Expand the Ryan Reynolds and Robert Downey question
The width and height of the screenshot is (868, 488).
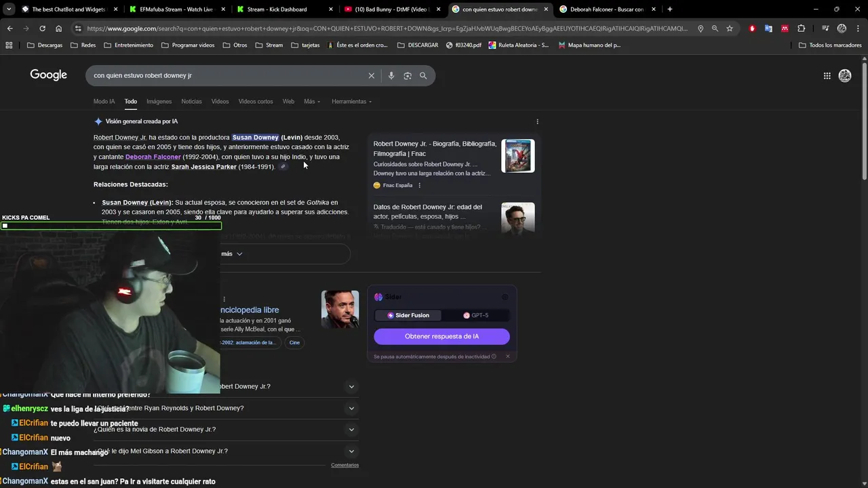point(351,409)
